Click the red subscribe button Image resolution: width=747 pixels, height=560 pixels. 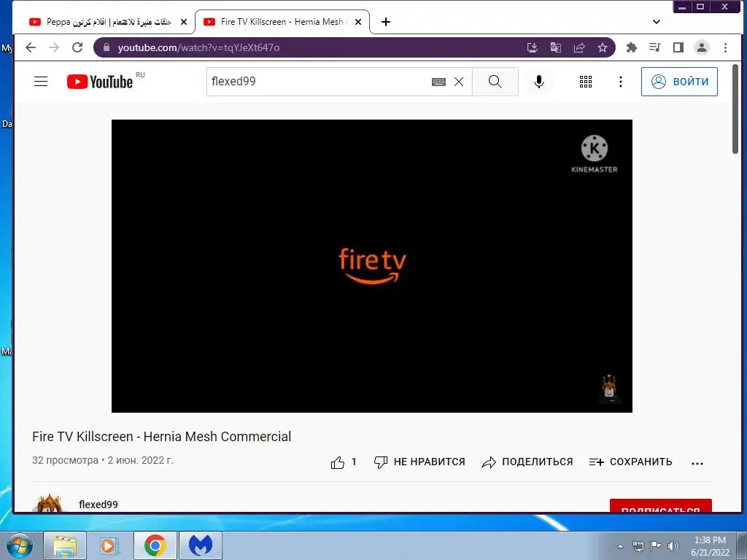pos(661,506)
